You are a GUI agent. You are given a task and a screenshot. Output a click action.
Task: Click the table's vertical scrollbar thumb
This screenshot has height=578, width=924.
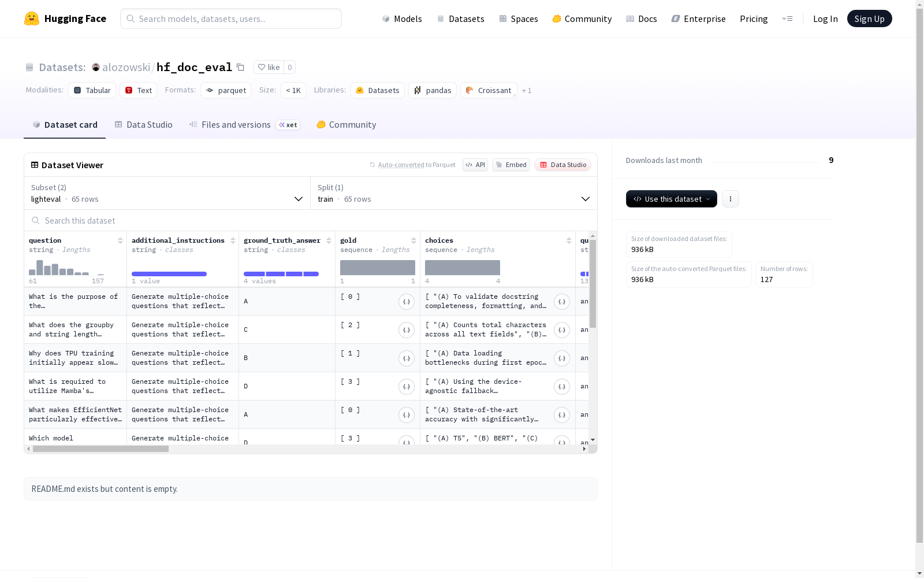point(593,284)
